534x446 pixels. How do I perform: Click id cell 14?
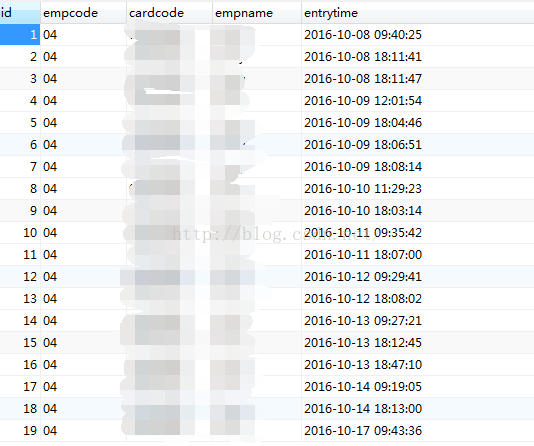point(20,320)
